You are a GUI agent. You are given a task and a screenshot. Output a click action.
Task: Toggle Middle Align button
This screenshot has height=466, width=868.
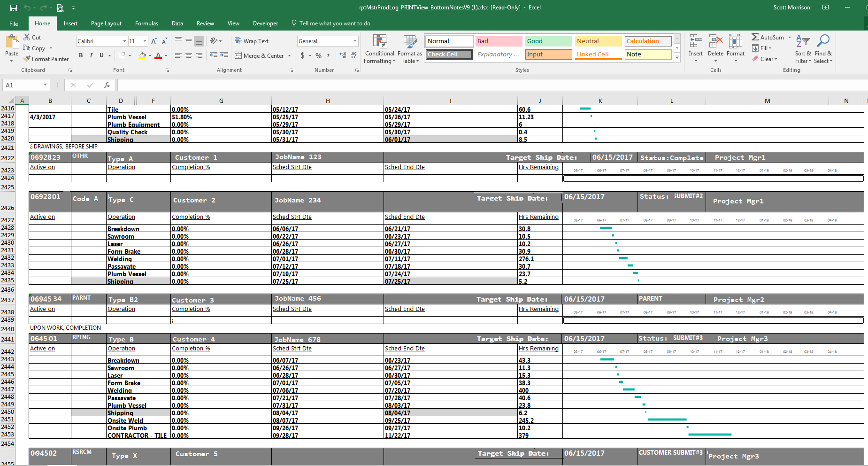(189, 41)
